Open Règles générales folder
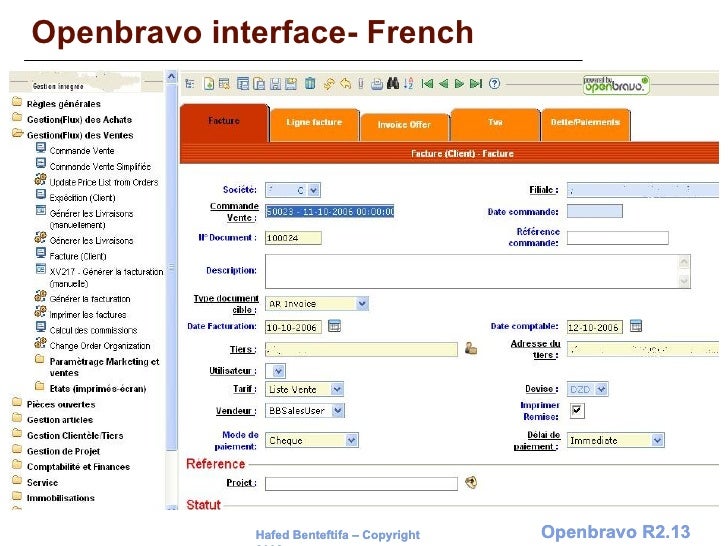 [64, 104]
